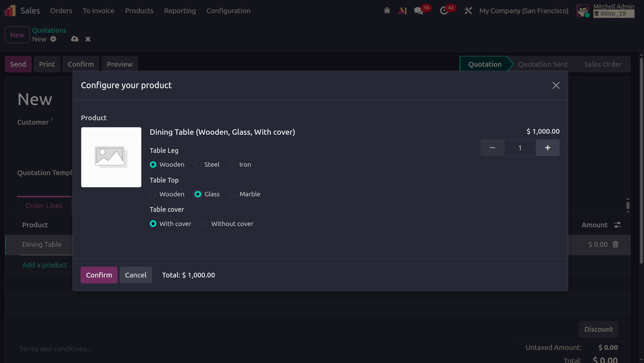Click the New record button

17,35
